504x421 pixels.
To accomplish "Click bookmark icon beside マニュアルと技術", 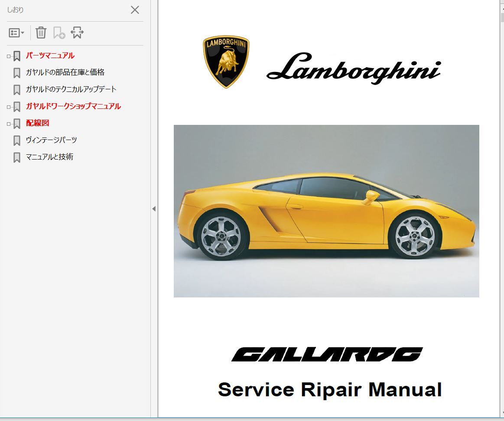I will coord(17,157).
